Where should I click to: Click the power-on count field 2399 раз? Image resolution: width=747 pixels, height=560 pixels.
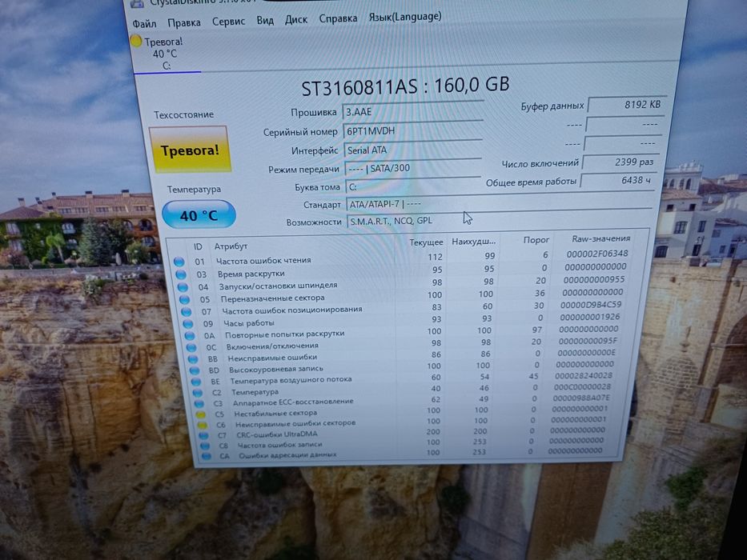point(620,162)
